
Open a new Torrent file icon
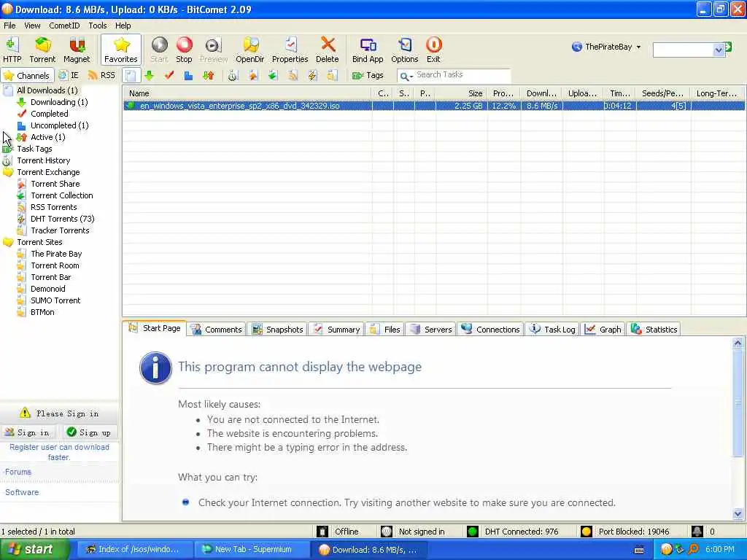[42, 50]
